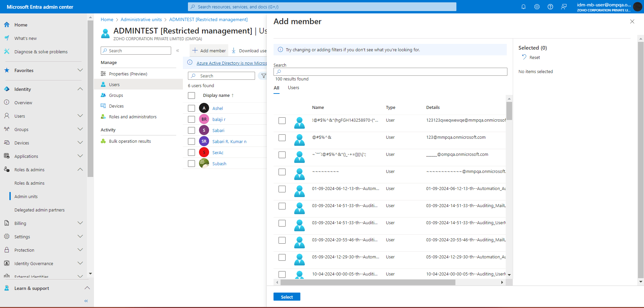Screen dimensions: 644x308
Task: Open the feedback icon in header
Action: click(564, 7)
